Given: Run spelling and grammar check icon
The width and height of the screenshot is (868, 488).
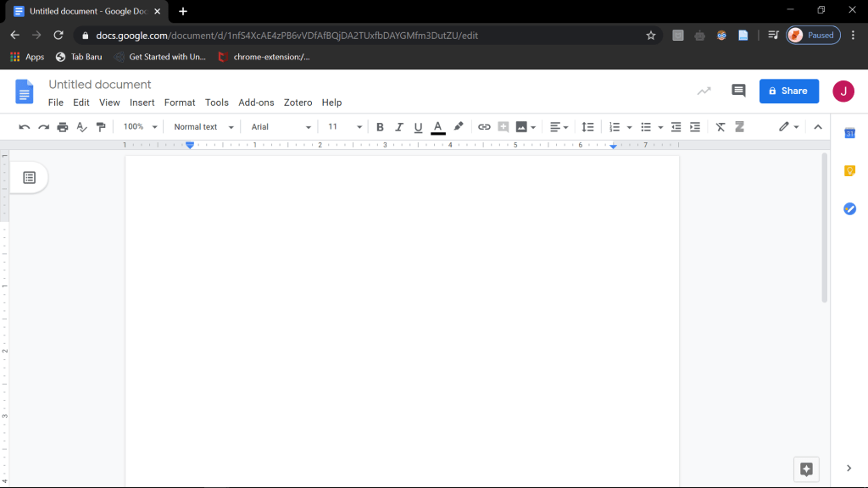Looking at the screenshot, I should pyautogui.click(x=82, y=127).
